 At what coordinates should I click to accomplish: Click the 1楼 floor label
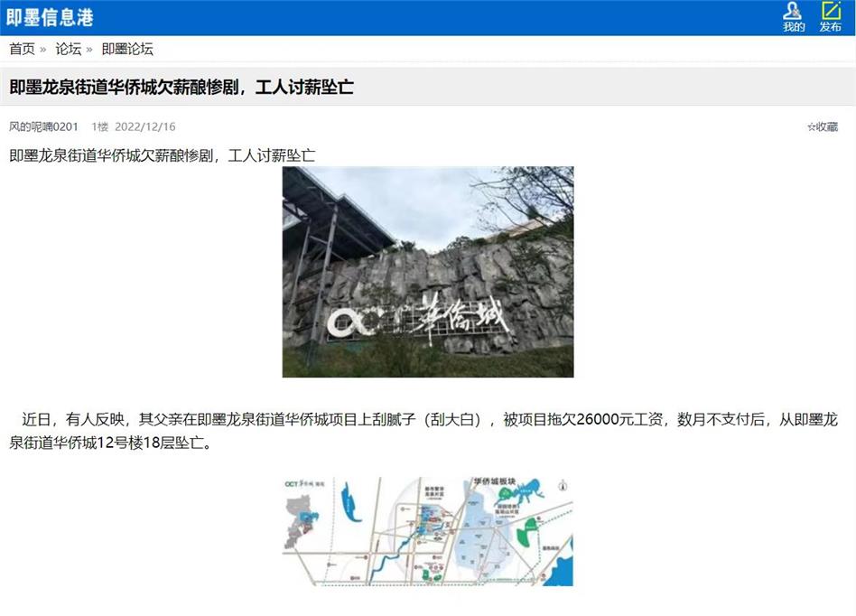click(x=99, y=126)
